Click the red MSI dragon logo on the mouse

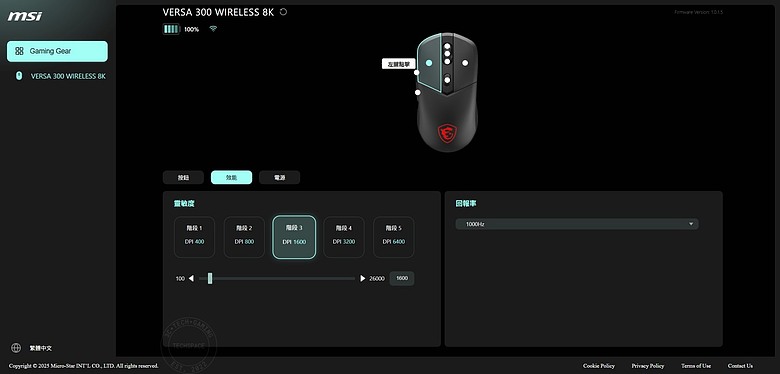[x=446, y=133]
